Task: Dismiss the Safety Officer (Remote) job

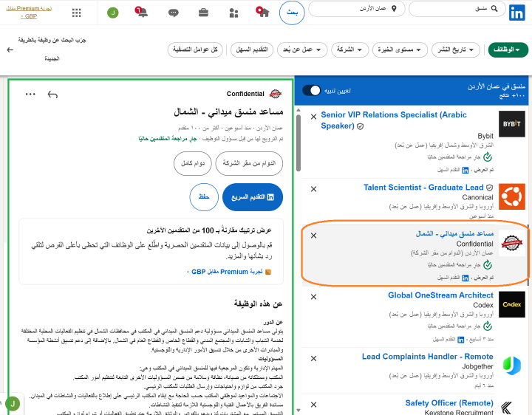Action: pos(313,405)
